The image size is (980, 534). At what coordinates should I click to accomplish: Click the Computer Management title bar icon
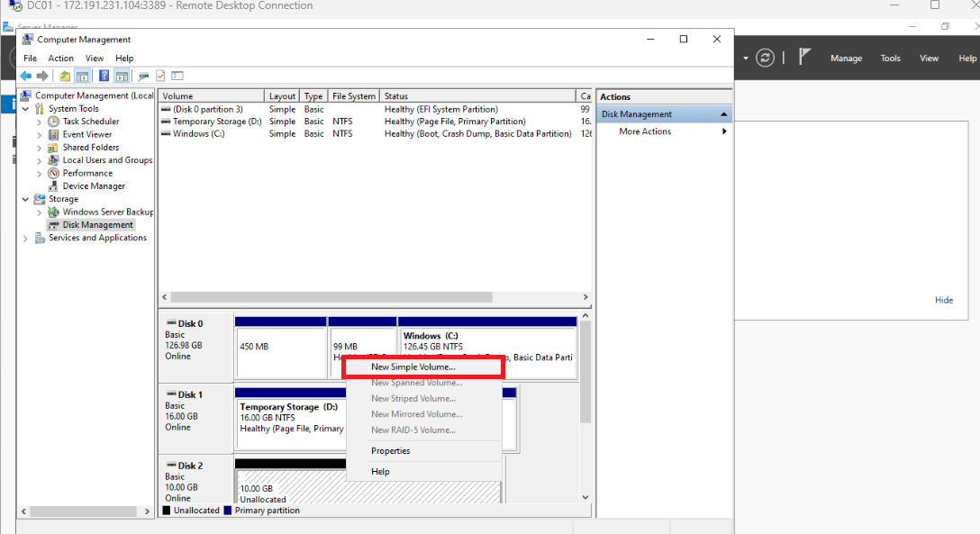point(28,40)
